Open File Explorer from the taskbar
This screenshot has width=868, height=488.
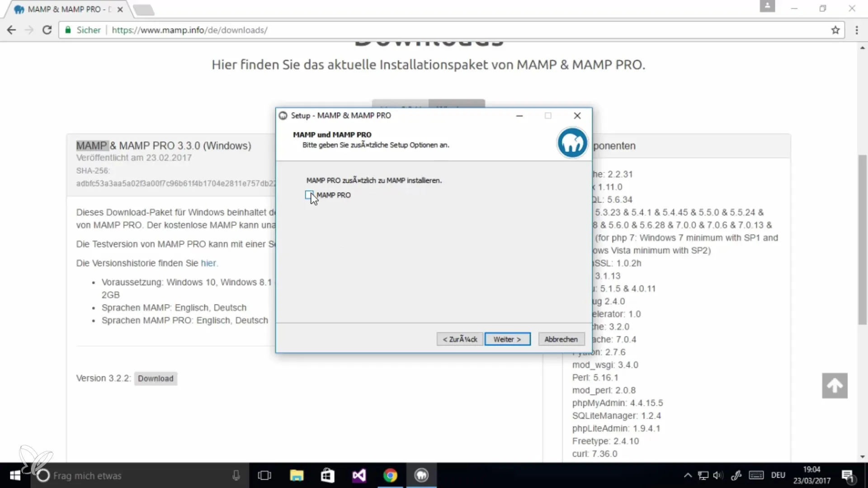coord(297,475)
